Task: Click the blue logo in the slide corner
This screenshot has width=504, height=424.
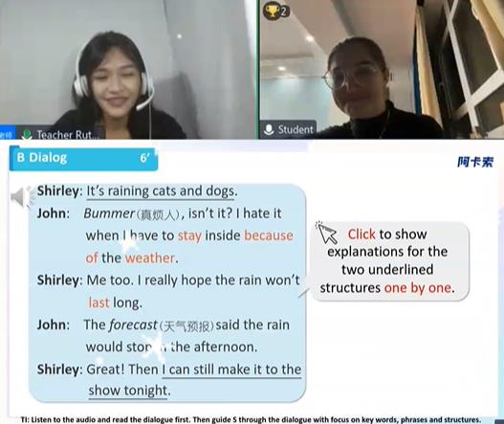Action: (x=475, y=162)
